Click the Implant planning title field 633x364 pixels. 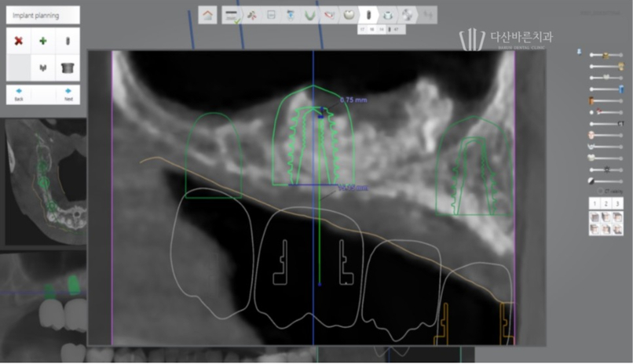43,15
